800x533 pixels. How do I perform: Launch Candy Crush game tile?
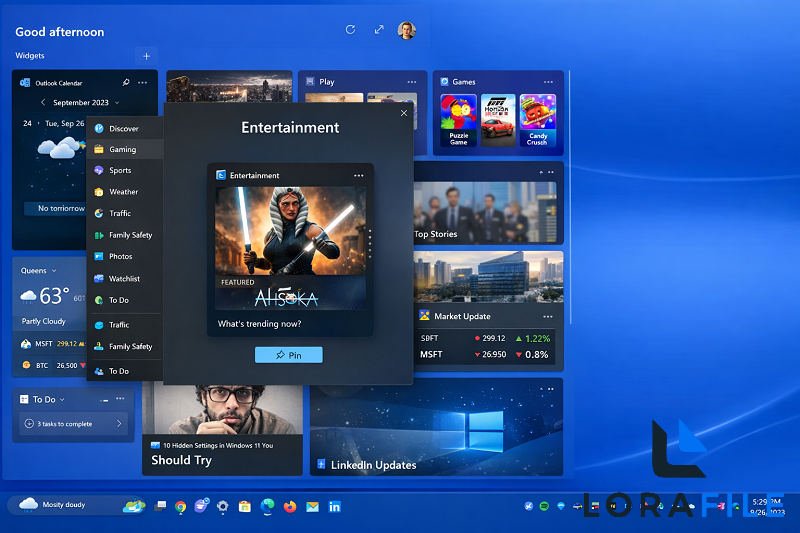pyautogui.click(x=538, y=120)
